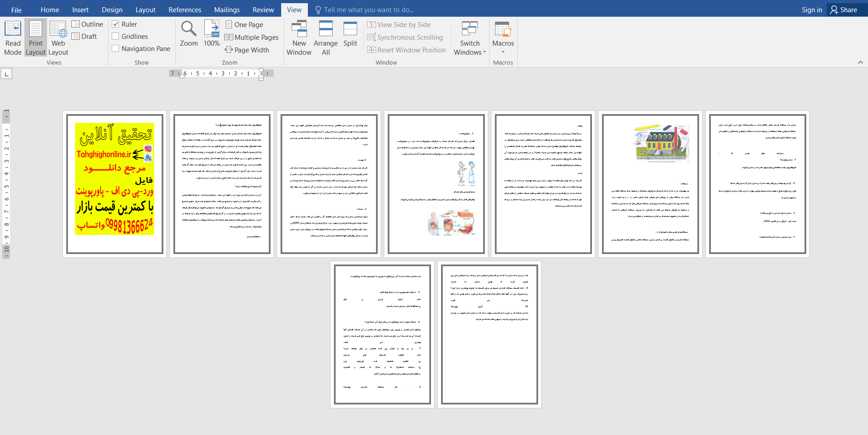Switch to the Mailings tab

[227, 9]
